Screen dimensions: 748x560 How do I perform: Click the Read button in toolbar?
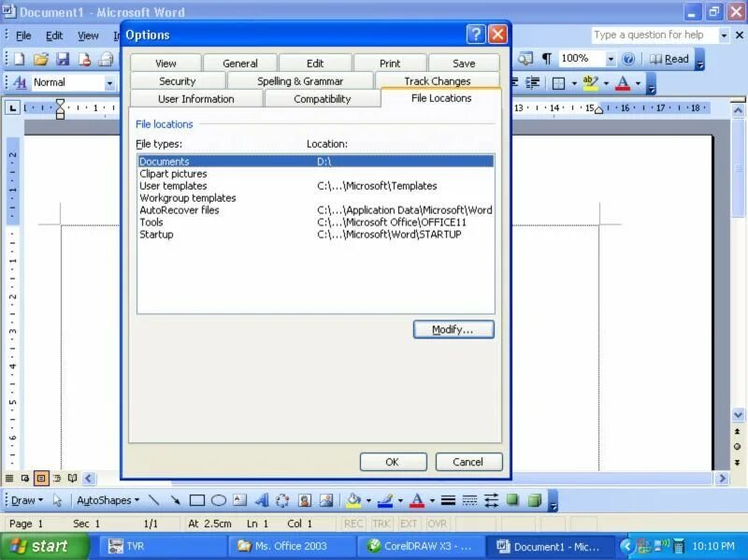click(x=669, y=59)
